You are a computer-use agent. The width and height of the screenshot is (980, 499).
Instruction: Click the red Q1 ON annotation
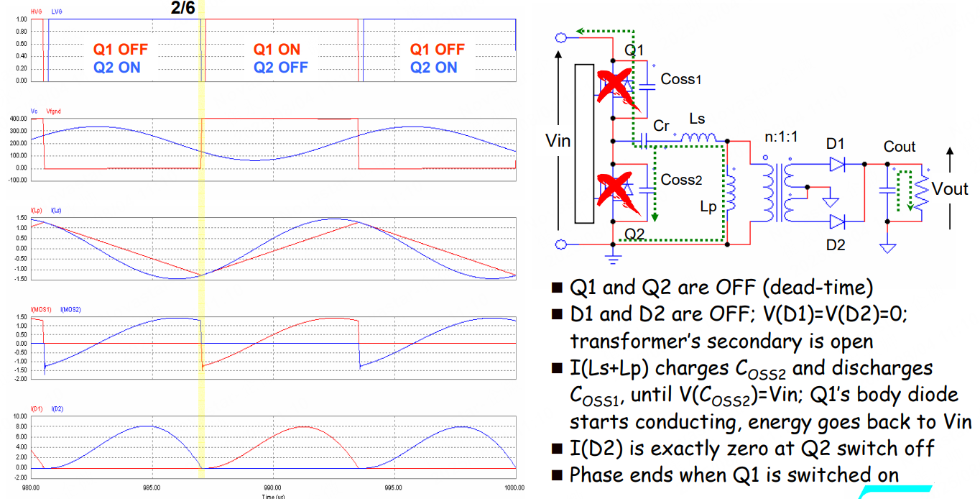(x=277, y=50)
